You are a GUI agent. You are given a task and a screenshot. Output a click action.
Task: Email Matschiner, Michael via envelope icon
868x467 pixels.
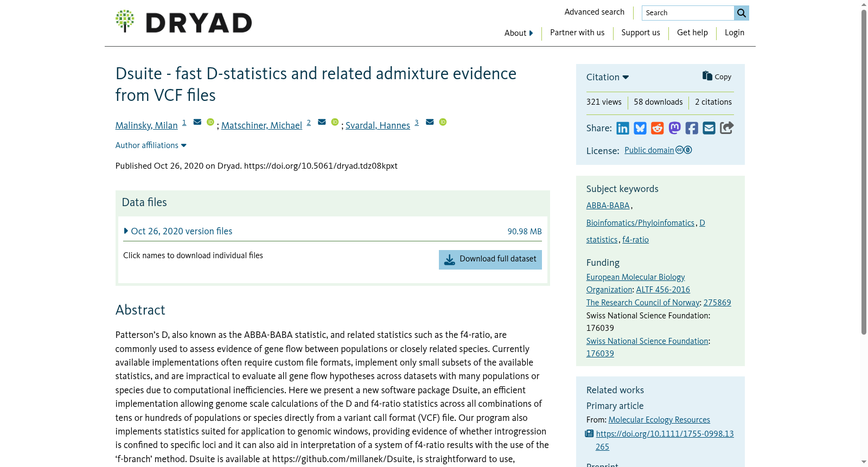click(x=322, y=122)
